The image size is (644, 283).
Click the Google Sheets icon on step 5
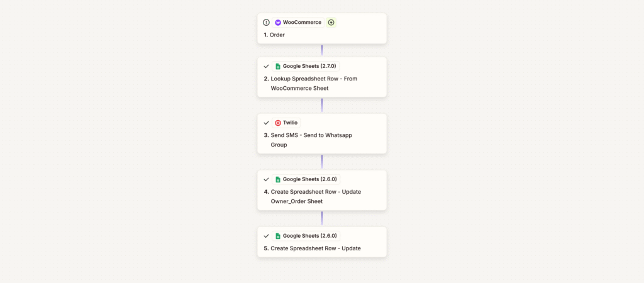coord(278,236)
